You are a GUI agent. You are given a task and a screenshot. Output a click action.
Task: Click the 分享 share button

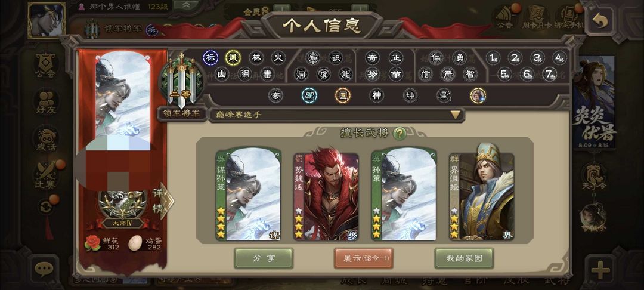[x=264, y=258]
